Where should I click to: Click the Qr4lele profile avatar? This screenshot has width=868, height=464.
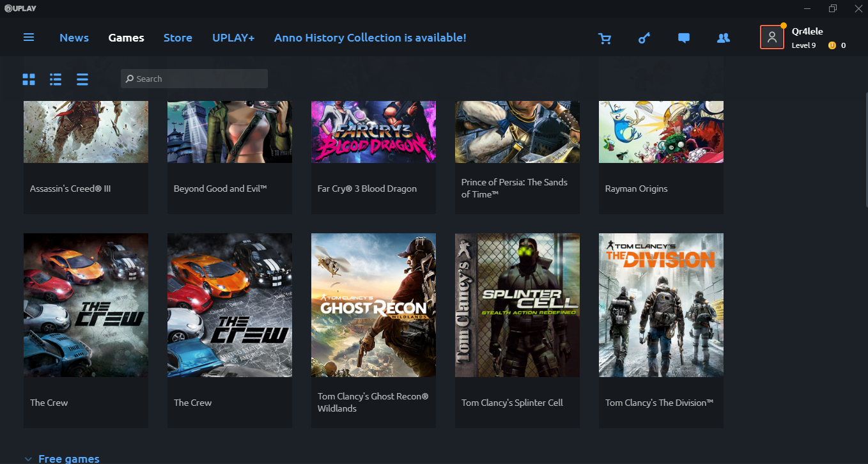coord(772,37)
